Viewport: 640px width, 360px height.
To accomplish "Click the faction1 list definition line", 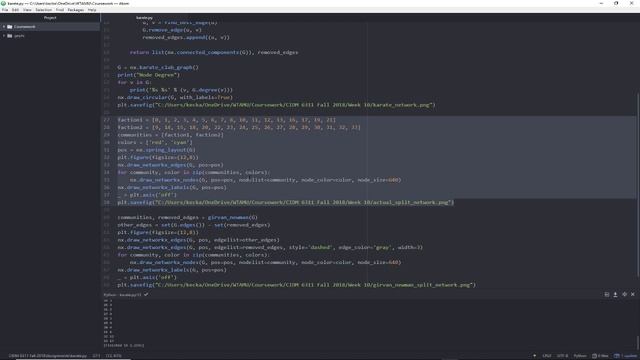I will point(227,120).
